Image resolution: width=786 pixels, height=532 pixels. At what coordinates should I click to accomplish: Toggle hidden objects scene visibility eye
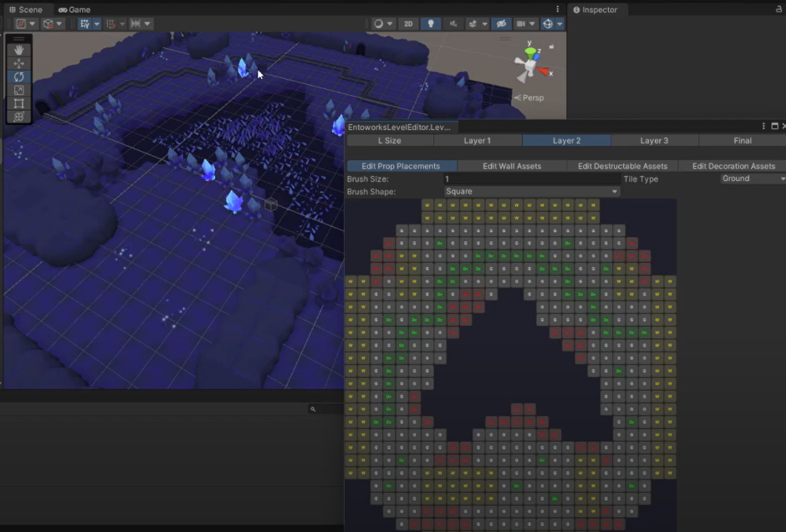click(x=501, y=24)
